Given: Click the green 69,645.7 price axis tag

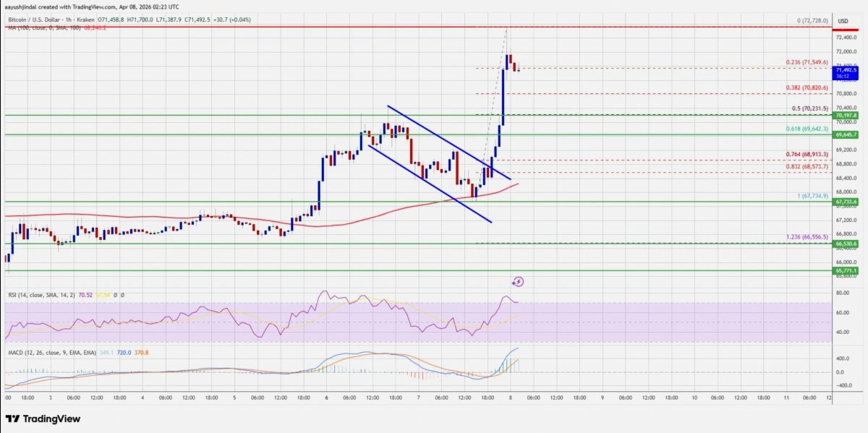Looking at the screenshot, I should (846, 134).
